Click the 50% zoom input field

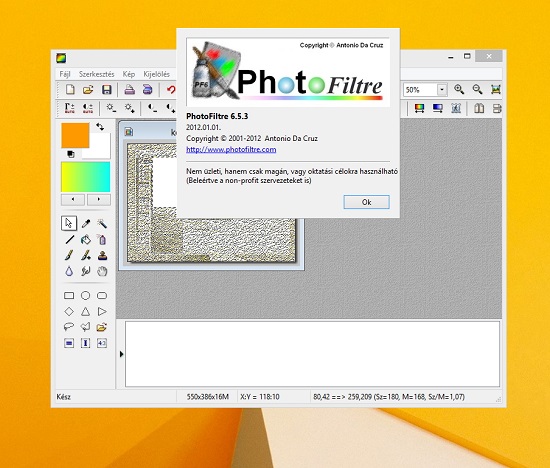(x=420, y=90)
